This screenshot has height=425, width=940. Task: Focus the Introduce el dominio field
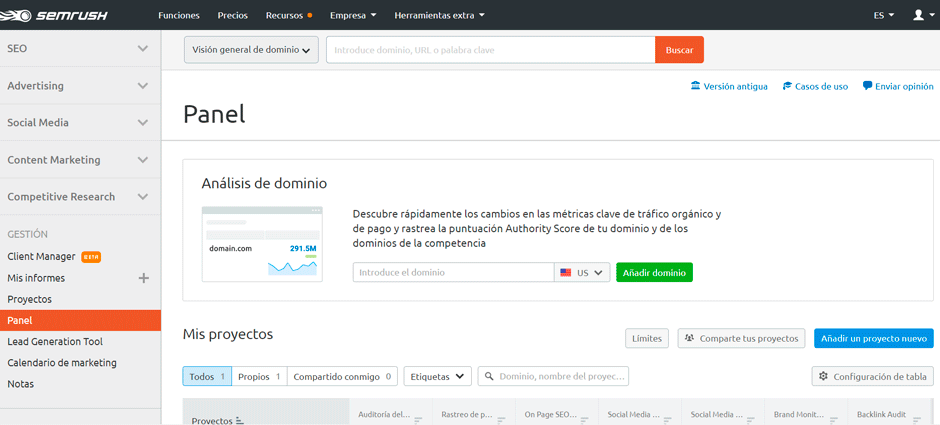point(453,272)
